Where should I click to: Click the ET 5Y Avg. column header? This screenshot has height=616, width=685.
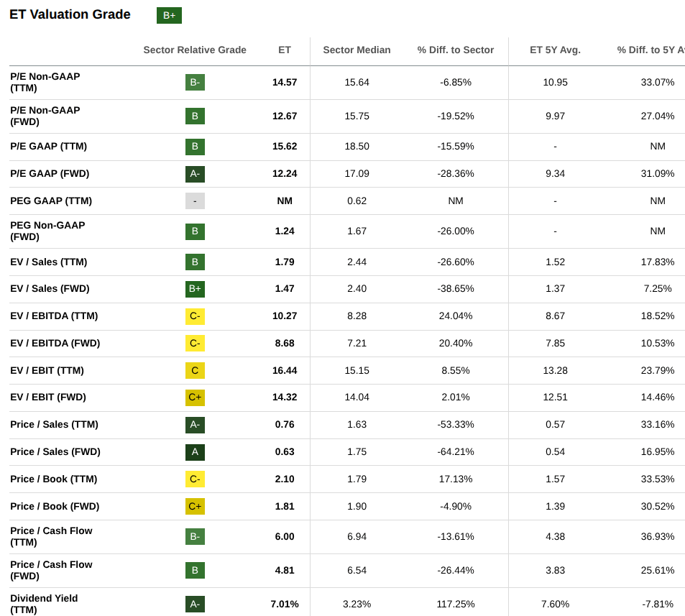[x=555, y=50]
